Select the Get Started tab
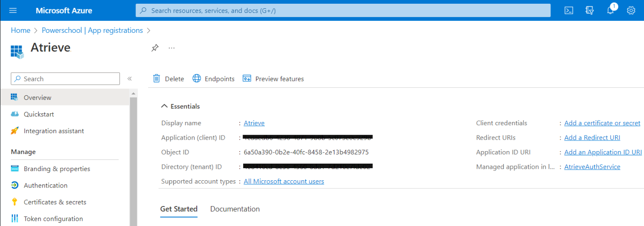 pyautogui.click(x=179, y=209)
